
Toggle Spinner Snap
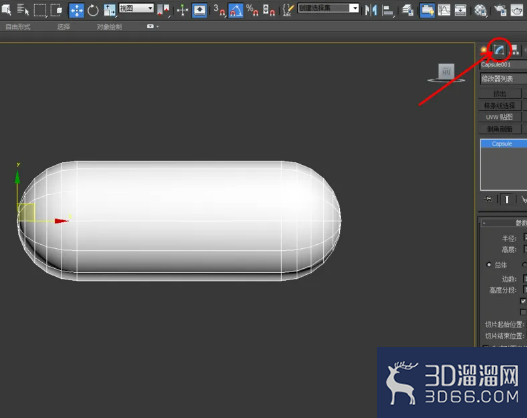click(269, 10)
